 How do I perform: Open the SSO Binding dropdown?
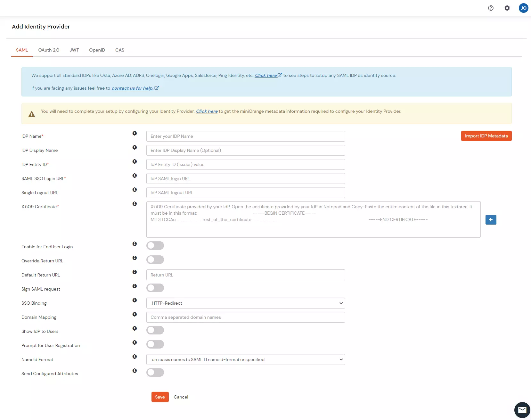click(x=245, y=303)
